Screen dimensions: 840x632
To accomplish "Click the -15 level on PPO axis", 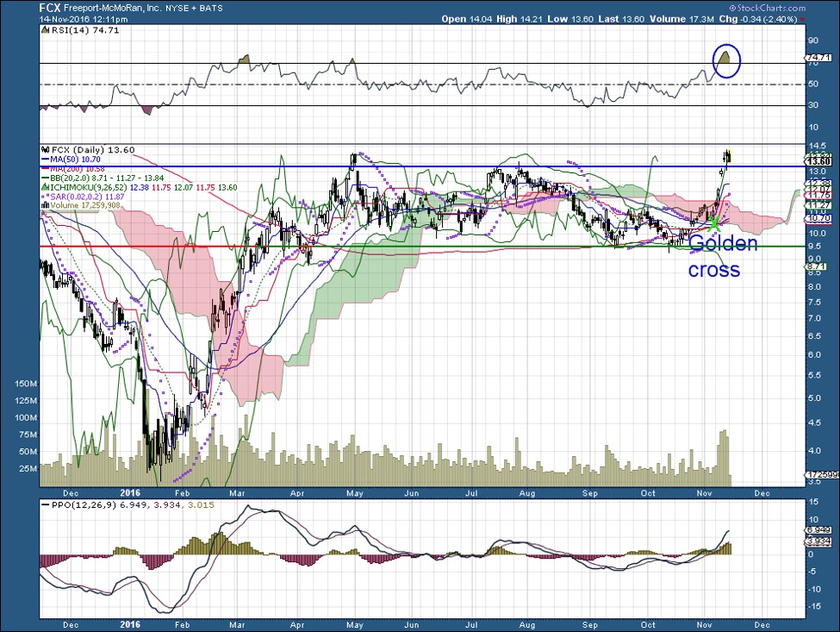I will [x=813, y=607].
